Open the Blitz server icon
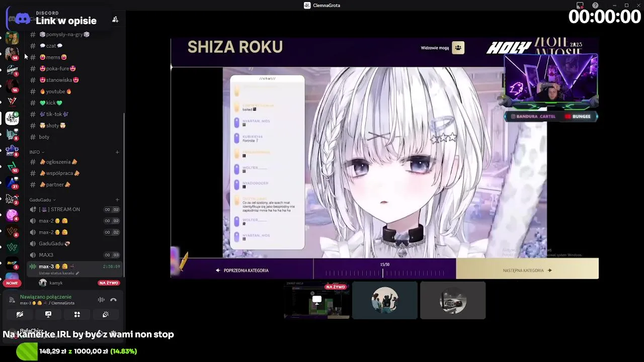 pos(12,263)
